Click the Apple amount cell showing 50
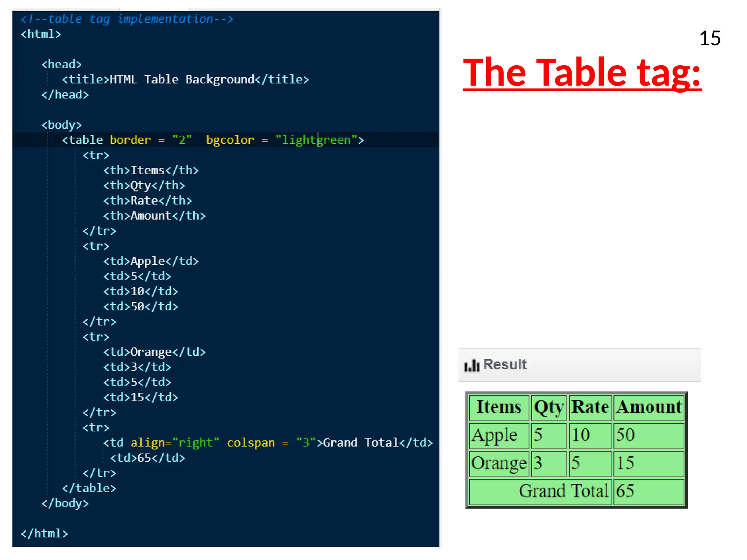 pyautogui.click(x=649, y=436)
